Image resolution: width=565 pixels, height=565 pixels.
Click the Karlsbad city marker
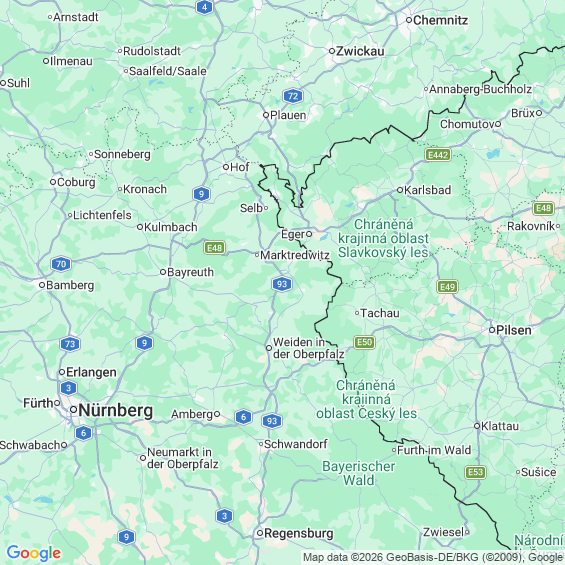coord(399,190)
